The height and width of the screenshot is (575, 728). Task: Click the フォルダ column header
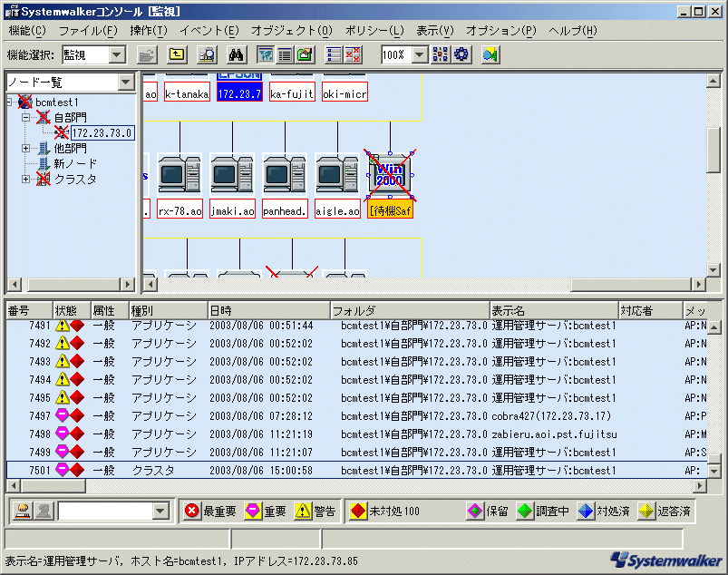click(x=408, y=310)
